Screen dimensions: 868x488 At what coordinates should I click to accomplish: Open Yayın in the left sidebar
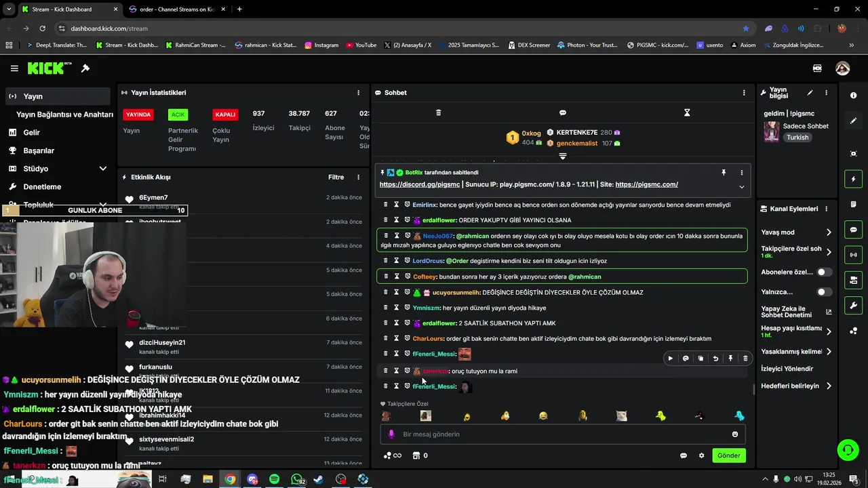click(x=58, y=96)
